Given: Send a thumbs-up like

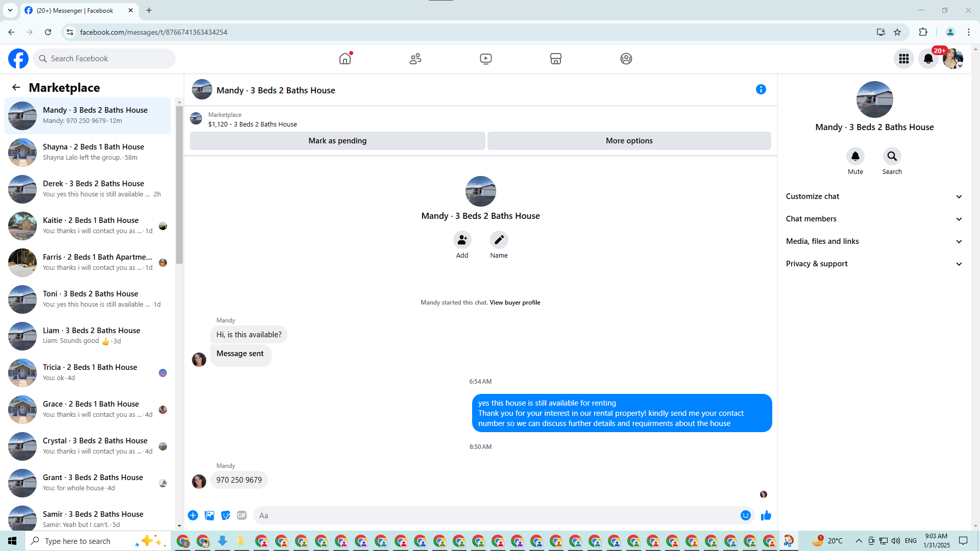Looking at the screenshot, I should pyautogui.click(x=766, y=515).
